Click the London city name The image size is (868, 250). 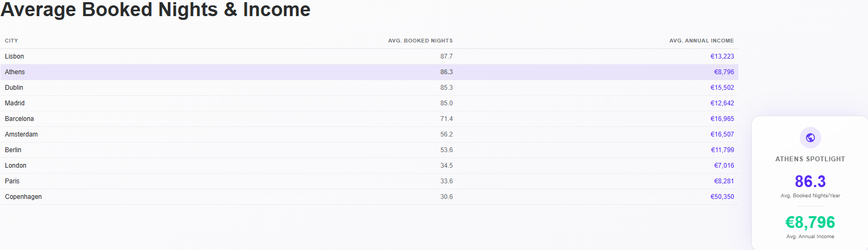[16, 166]
